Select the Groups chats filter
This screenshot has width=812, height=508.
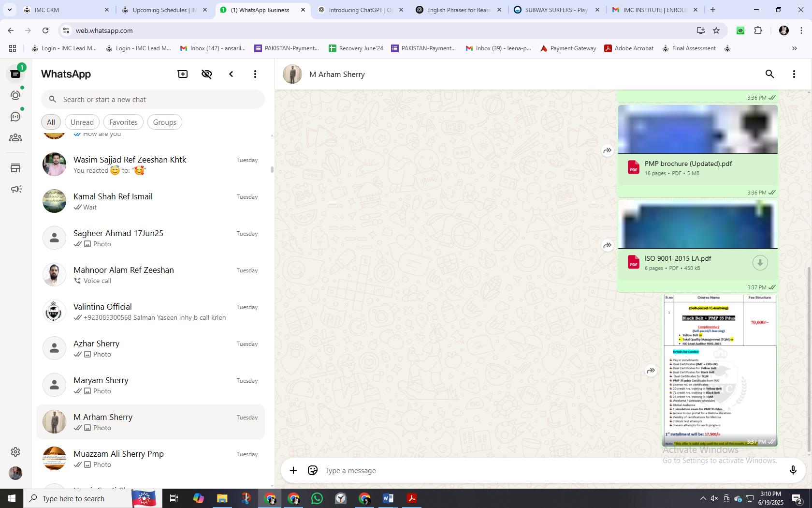tap(164, 122)
